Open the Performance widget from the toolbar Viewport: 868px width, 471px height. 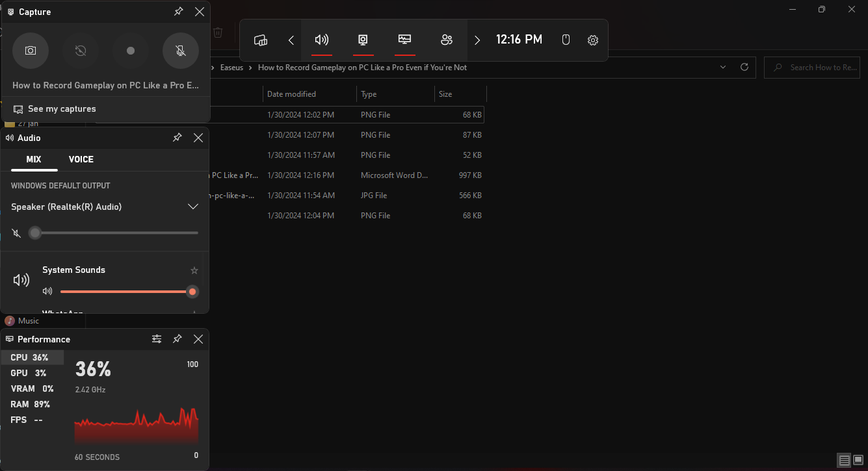click(x=404, y=39)
